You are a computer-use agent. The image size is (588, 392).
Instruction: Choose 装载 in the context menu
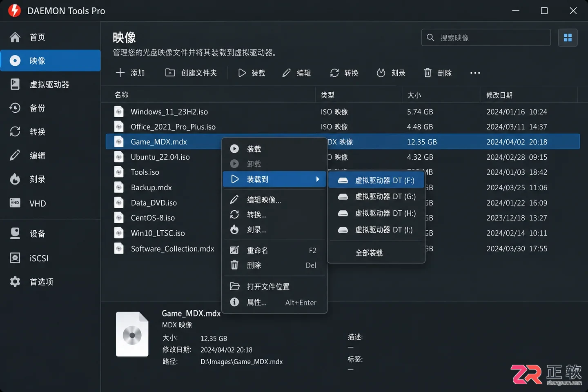coord(274,149)
